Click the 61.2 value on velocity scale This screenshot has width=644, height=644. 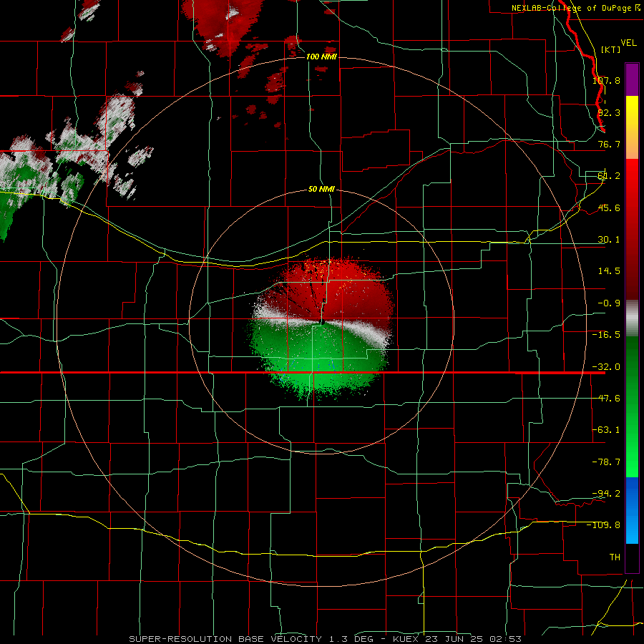pos(609,176)
